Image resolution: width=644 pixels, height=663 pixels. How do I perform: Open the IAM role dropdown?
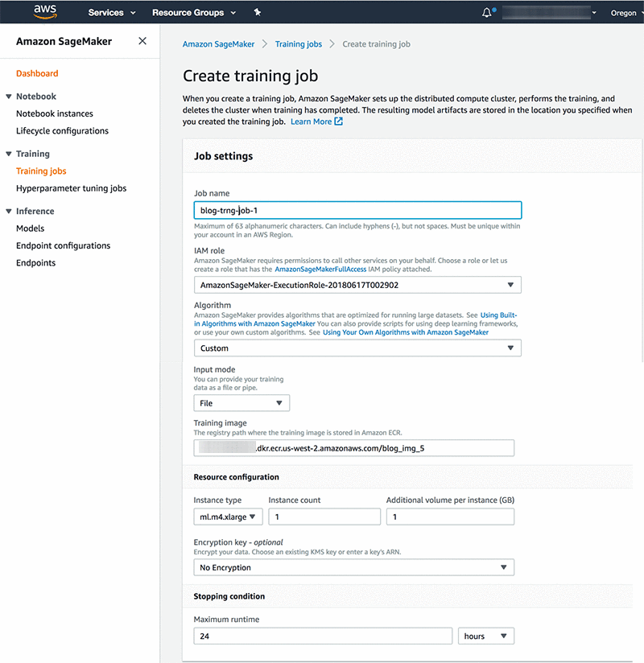pyautogui.click(x=357, y=285)
